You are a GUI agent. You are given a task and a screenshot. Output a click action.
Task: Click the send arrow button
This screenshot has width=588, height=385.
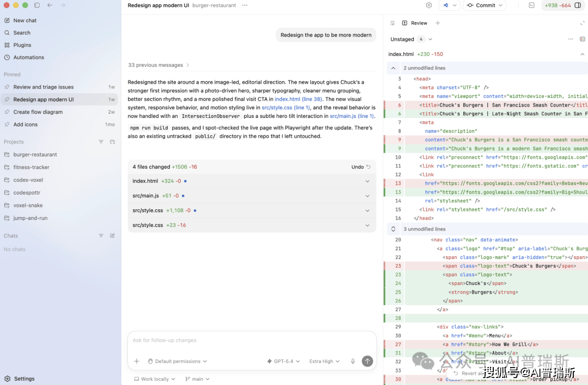367,361
